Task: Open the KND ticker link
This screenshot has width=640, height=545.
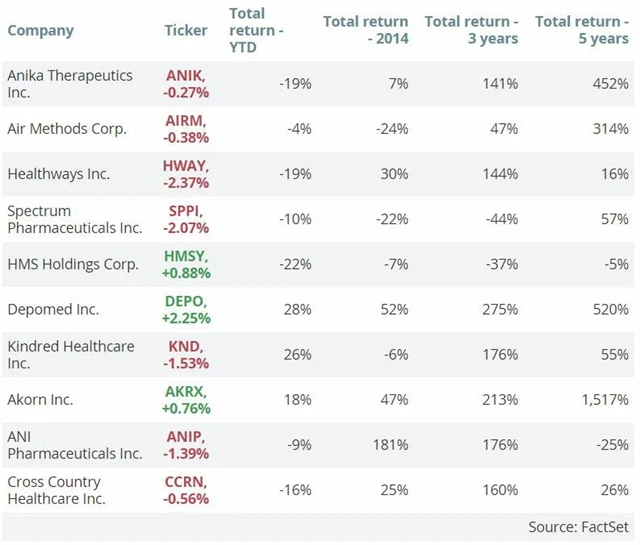Action: pyautogui.click(x=185, y=346)
